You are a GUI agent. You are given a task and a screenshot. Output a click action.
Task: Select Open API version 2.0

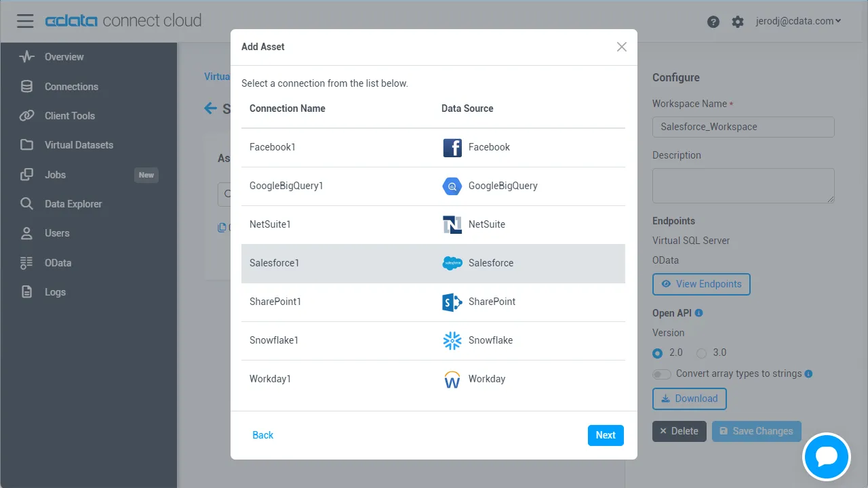(x=657, y=353)
